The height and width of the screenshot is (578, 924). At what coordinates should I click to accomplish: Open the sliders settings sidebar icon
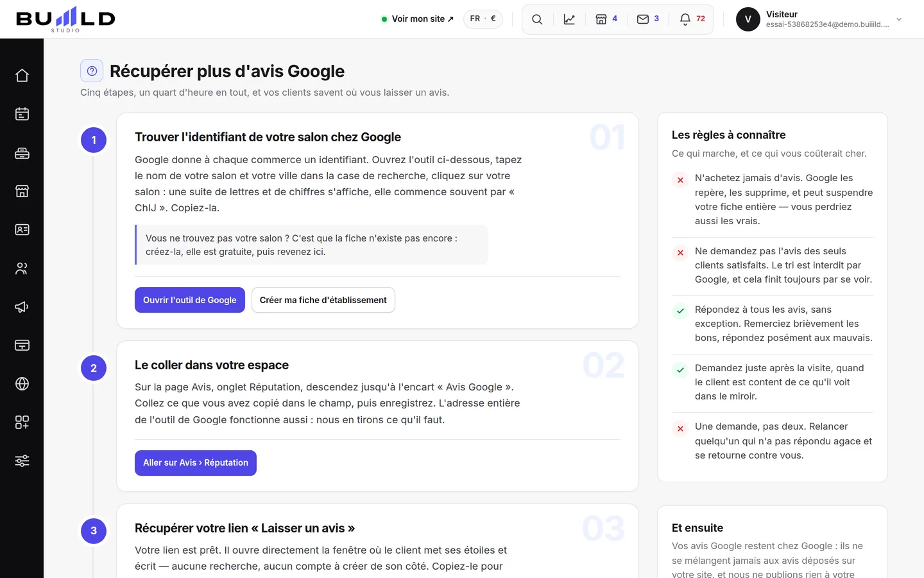(22, 460)
